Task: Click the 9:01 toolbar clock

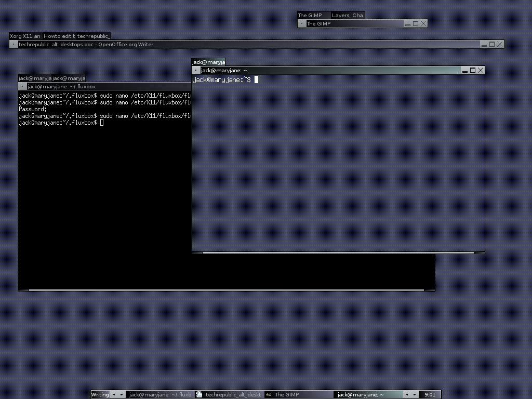Action: click(430, 395)
